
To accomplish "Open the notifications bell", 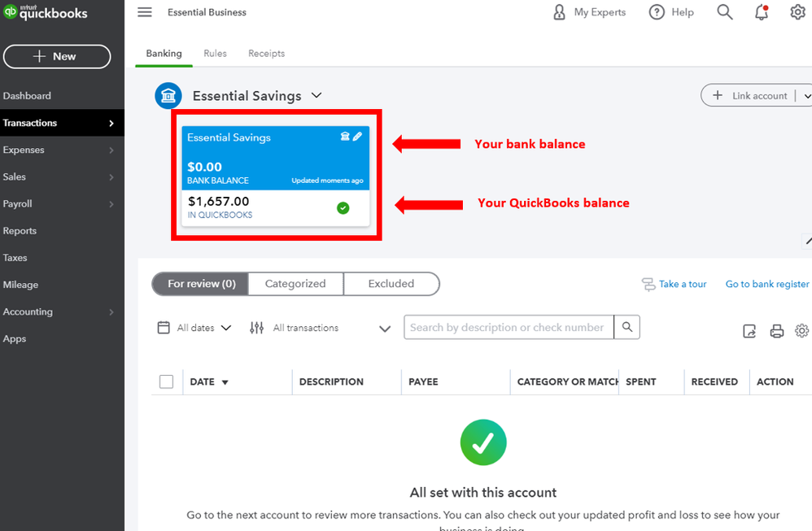I will coord(762,12).
